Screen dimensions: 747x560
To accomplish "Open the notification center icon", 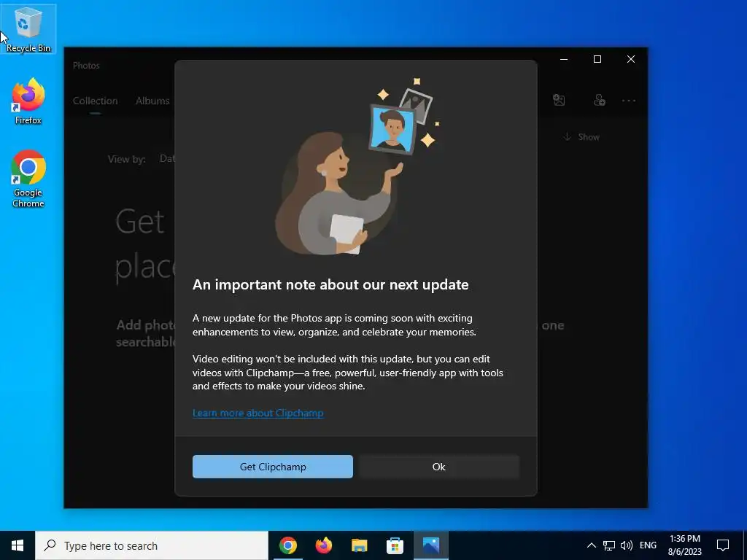I will point(723,545).
